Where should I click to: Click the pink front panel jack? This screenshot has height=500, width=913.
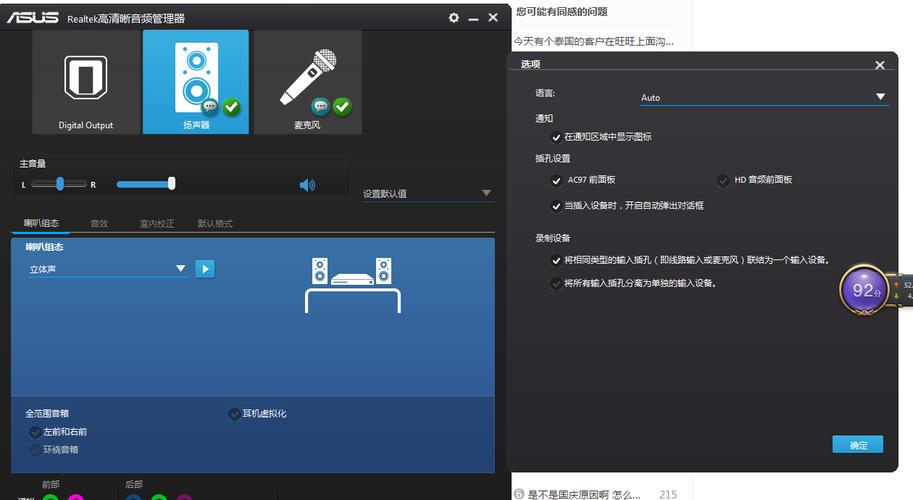pyautogui.click(x=76, y=497)
